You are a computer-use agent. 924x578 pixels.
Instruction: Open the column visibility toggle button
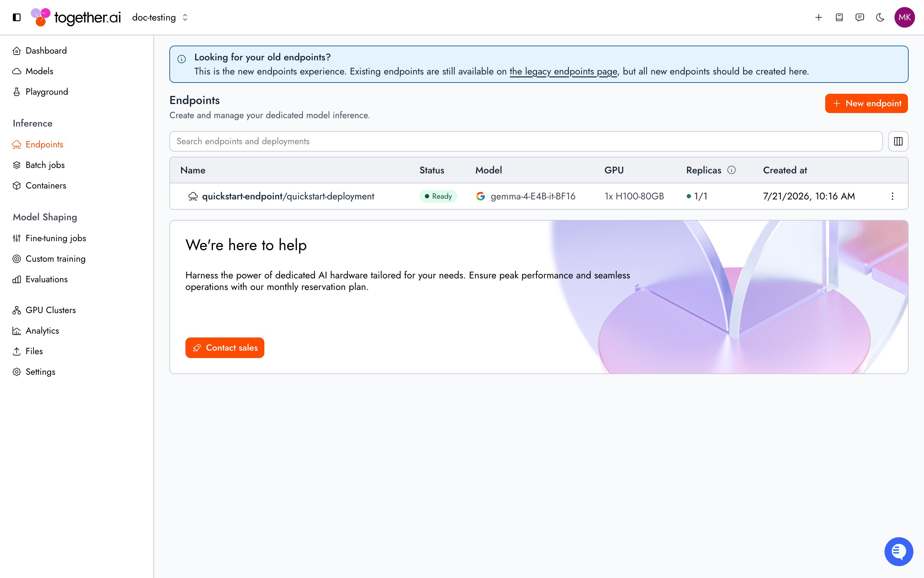click(x=898, y=141)
